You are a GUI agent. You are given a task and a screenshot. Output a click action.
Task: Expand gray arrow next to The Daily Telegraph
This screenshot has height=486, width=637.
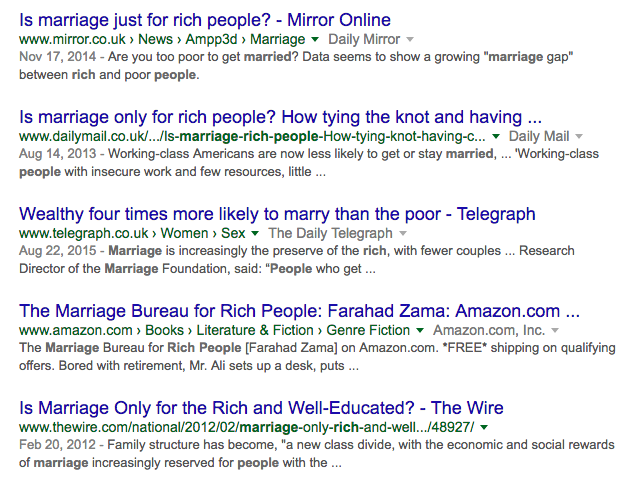[403, 234]
